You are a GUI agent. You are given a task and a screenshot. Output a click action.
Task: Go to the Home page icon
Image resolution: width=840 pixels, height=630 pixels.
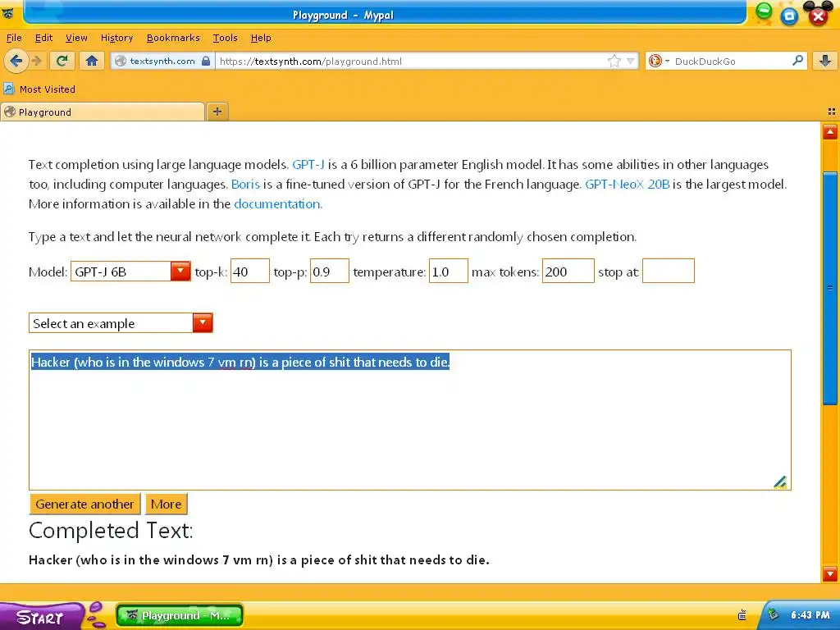tap(92, 61)
